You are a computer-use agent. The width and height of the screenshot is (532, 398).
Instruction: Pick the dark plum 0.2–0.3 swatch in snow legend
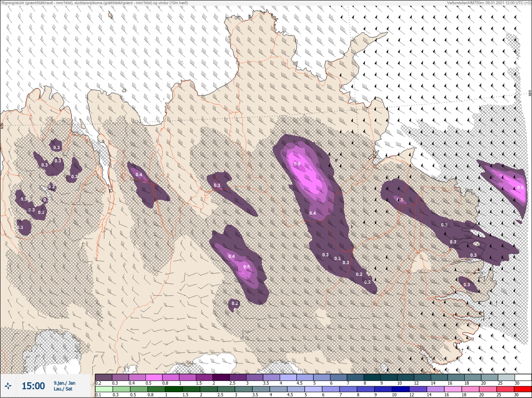coord(103,377)
